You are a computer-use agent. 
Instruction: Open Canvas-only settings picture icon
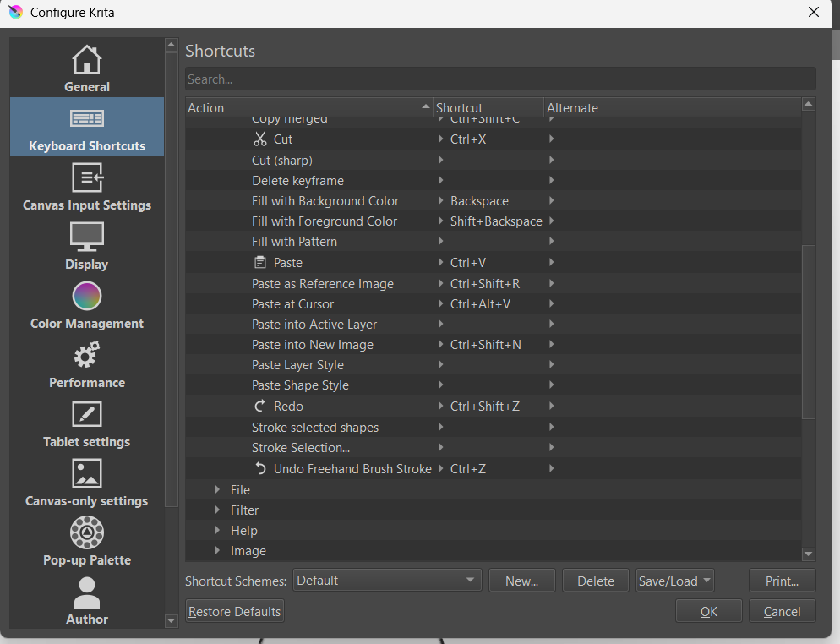(87, 473)
